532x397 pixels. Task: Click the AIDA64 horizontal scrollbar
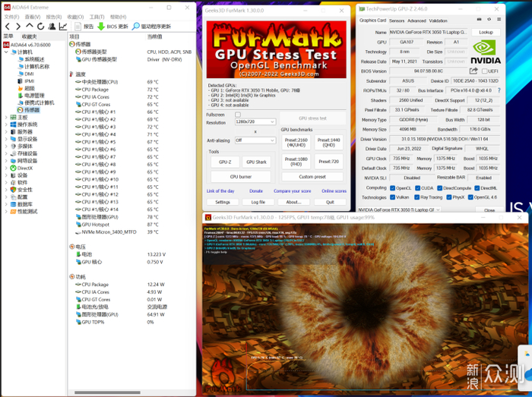coord(107,392)
